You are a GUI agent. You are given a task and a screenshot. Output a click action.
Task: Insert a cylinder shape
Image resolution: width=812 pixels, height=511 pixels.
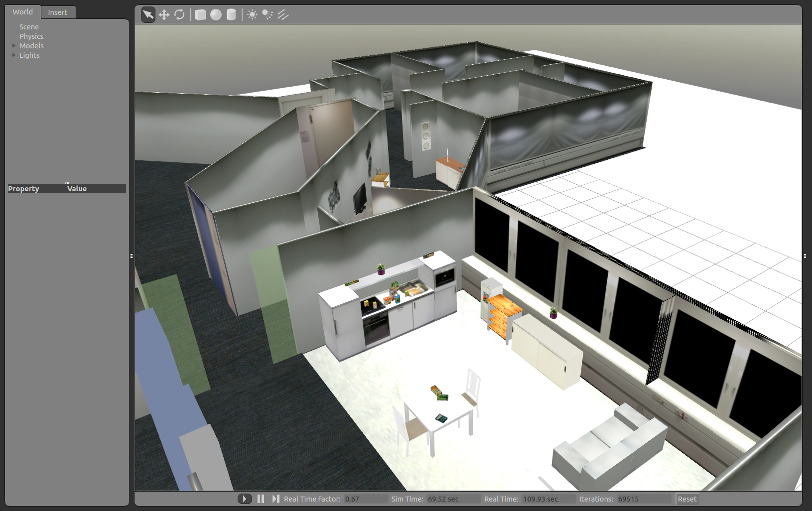(x=231, y=15)
